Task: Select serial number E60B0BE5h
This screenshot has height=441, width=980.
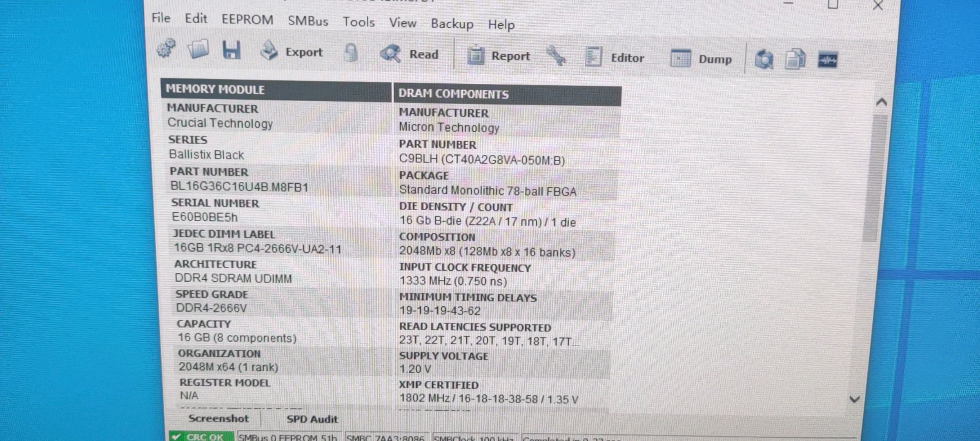Action: 204,217
